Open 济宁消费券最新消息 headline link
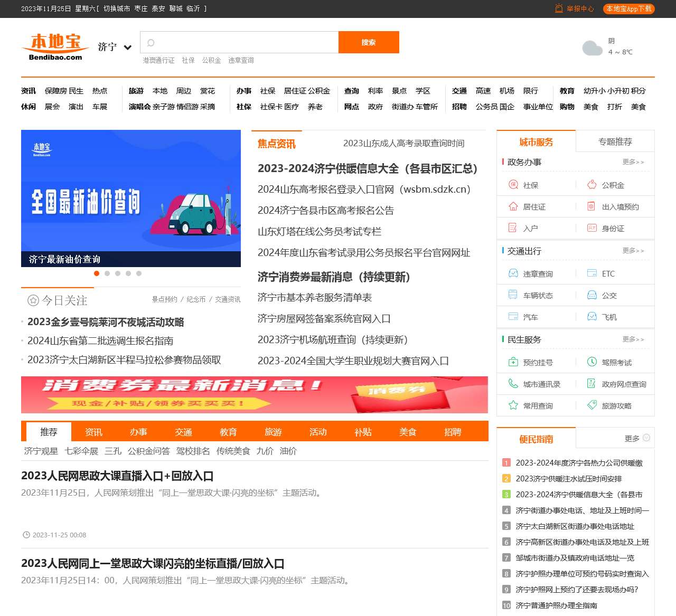 point(334,277)
